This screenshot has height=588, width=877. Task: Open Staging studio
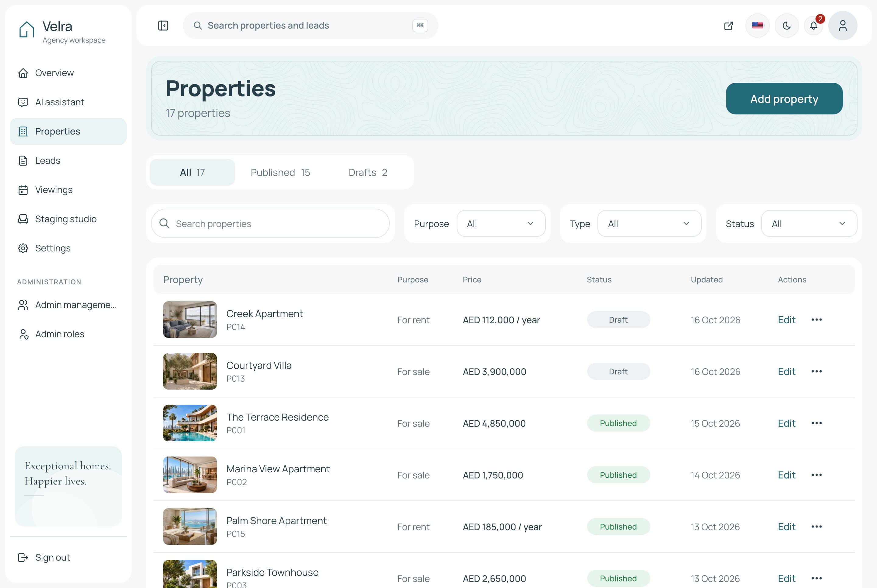[68, 219]
